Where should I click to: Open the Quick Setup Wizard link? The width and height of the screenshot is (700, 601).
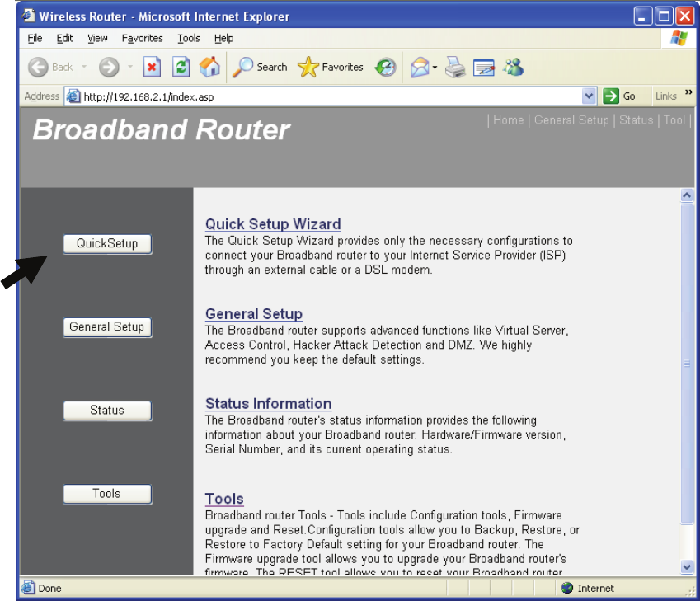tap(273, 223)
